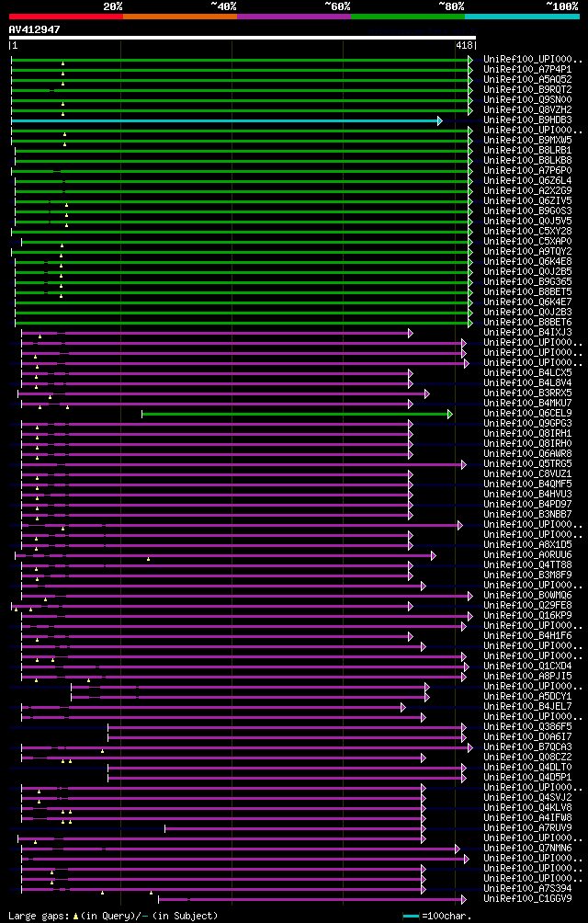Click the UniRef100_Q29FE8 label
The width and height of the screenshot is (588, 923).
(527, 605)
